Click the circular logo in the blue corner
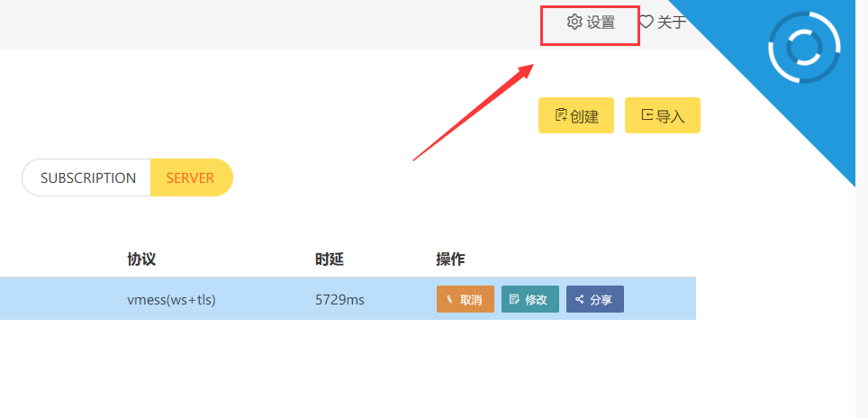The height and width of the screenshot is (418, 868). tap(804, 48)
